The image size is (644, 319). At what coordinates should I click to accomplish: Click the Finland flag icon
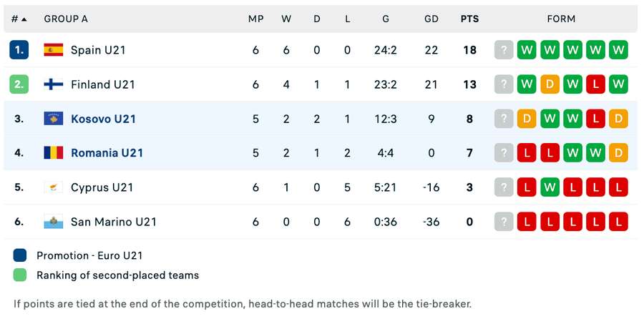pyautogui.click(x=54, y=84)
